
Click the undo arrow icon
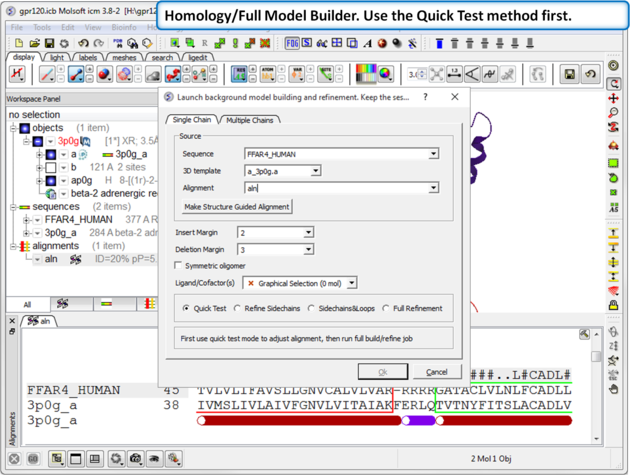tap(82, 44)
